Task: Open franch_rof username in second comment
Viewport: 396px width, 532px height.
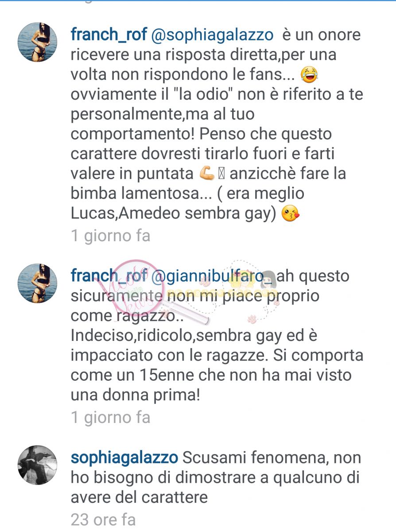Action: [109, 276]
